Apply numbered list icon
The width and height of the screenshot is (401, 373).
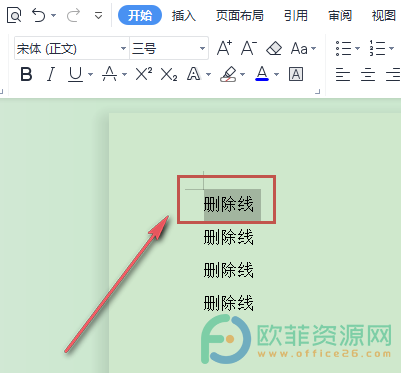tap(377, 49)
